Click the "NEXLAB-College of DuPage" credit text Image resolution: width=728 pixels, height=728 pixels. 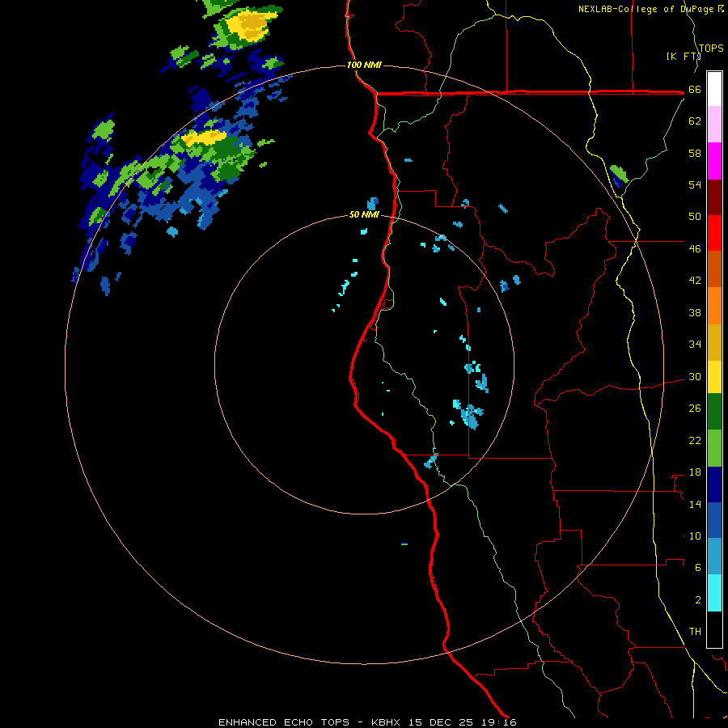[x=647, y=9]
